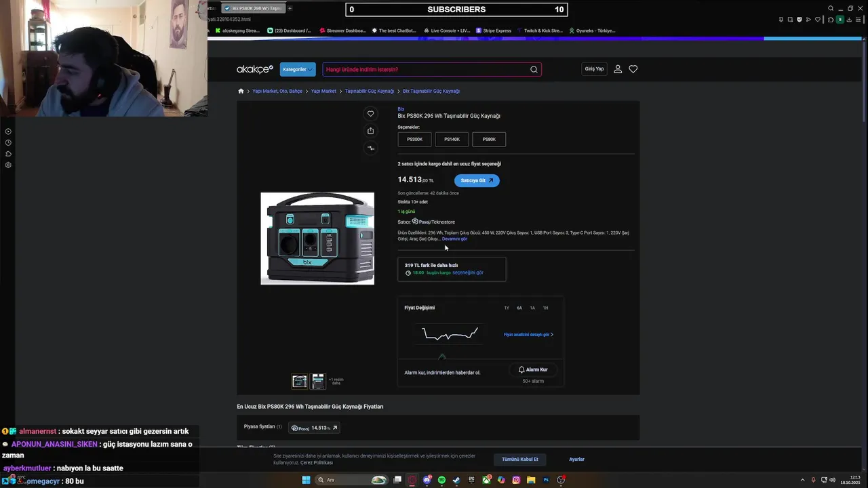This screenshot has width=868, height=488.
Task: Open Photoshop from the taskbar
Action: 546,480
